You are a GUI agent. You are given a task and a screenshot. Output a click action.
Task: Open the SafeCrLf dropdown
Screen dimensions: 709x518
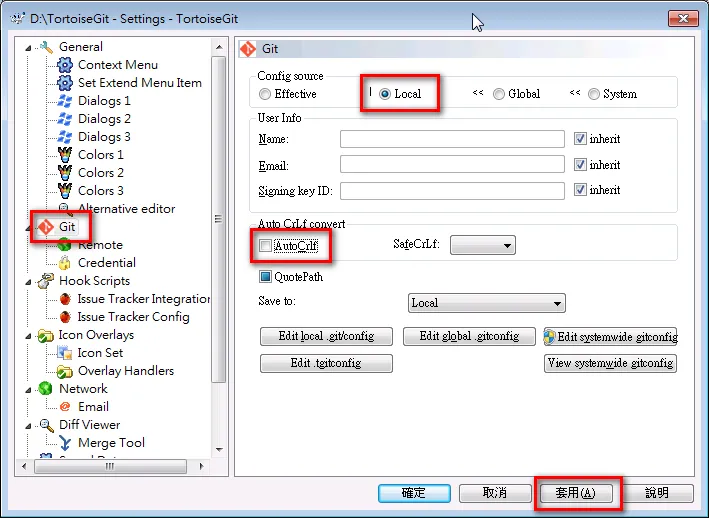(x=482, y=245)
